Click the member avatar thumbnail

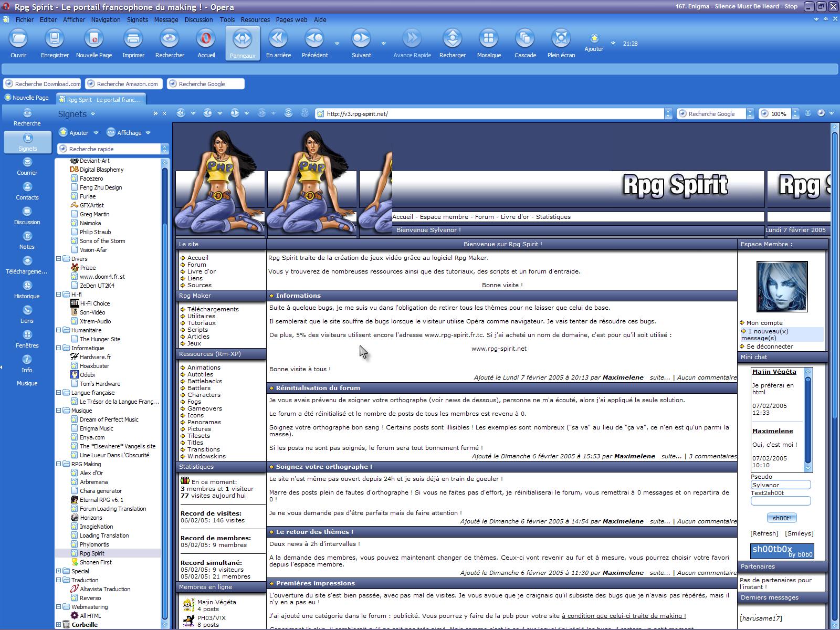coord(782,287)
